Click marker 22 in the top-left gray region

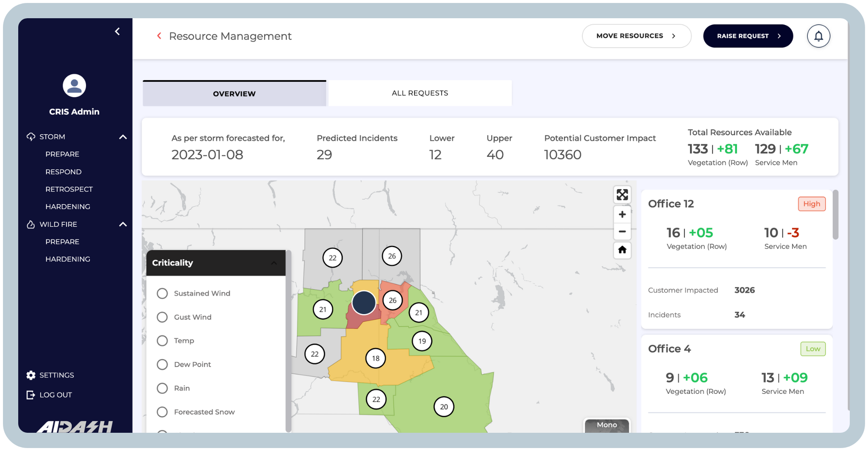(332, 257)
